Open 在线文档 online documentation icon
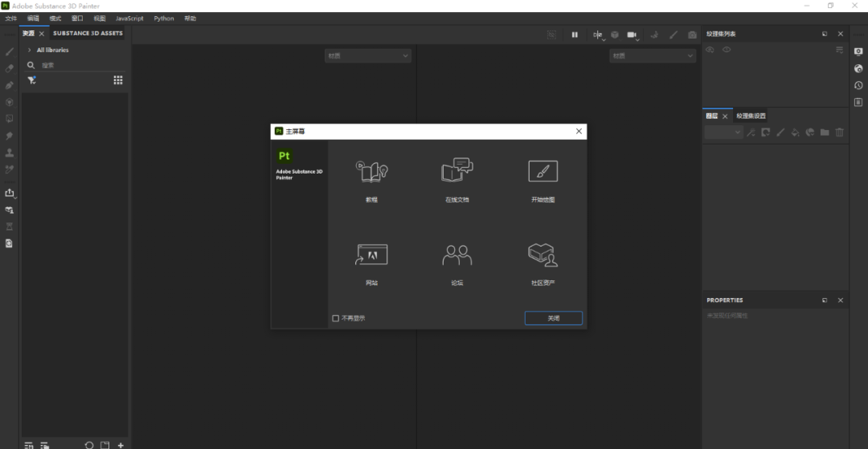 (457, 171)
